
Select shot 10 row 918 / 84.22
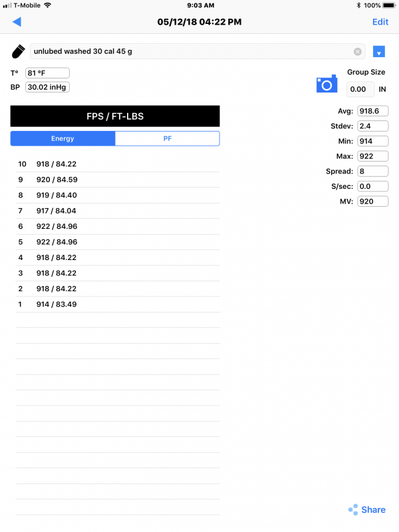[x=118, y=164]
